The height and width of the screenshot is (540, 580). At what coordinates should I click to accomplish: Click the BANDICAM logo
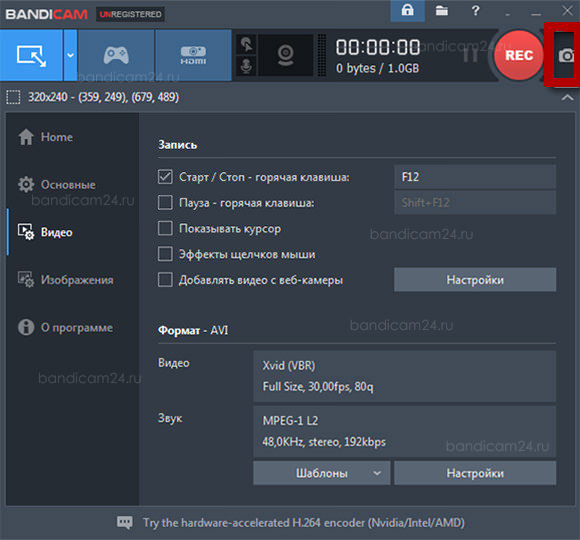46,14
